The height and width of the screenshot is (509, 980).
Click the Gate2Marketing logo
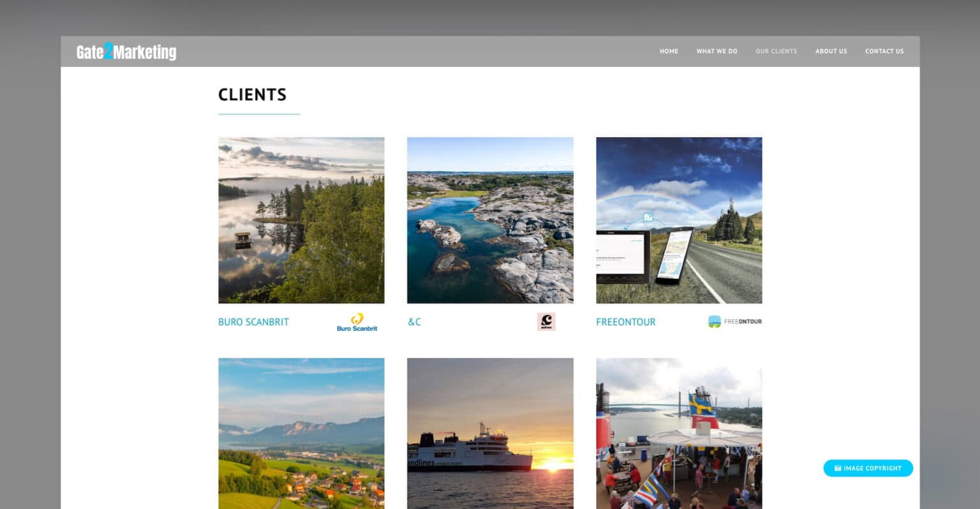[126, 52]
